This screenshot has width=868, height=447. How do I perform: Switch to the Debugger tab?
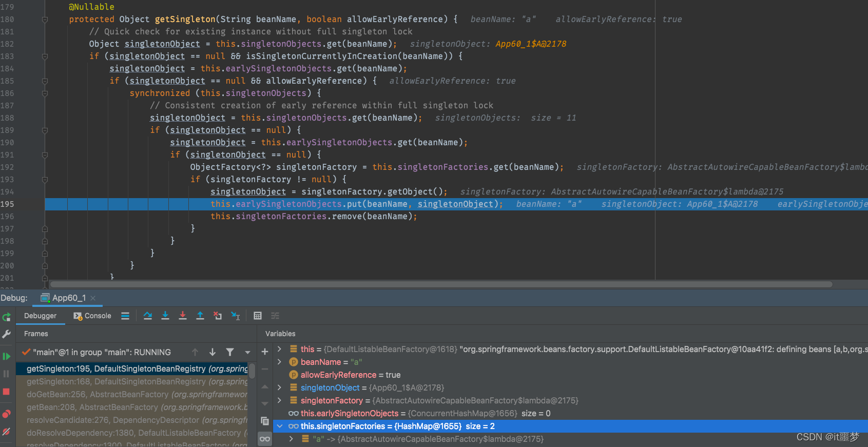(41, 316)
